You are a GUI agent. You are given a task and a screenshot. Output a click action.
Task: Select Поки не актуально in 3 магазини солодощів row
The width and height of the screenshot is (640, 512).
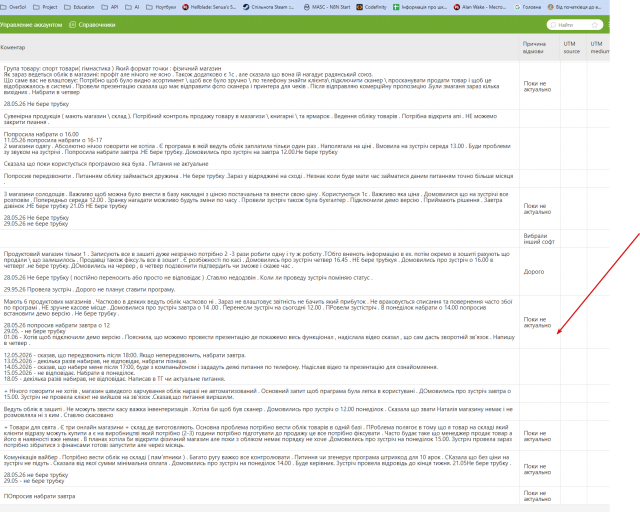(x=540, y=209)
